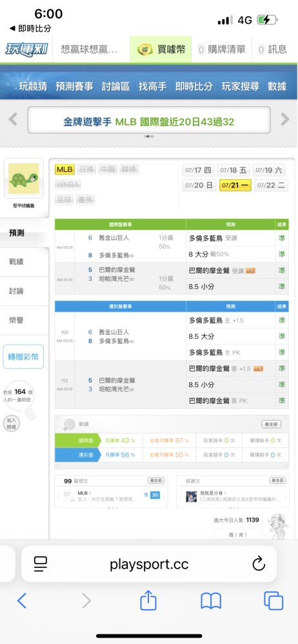Tap the green turtle avatar
Screen dimensions: 298x644
point(24,178)
